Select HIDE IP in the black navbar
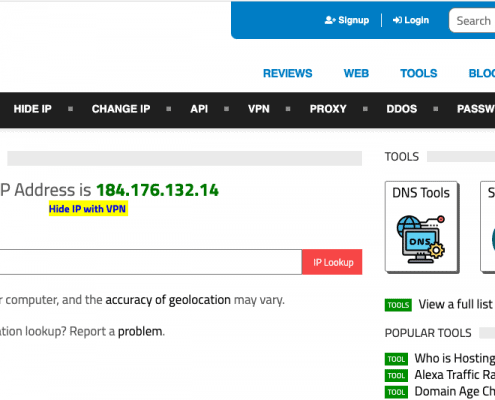 click(x=33, y=109)
